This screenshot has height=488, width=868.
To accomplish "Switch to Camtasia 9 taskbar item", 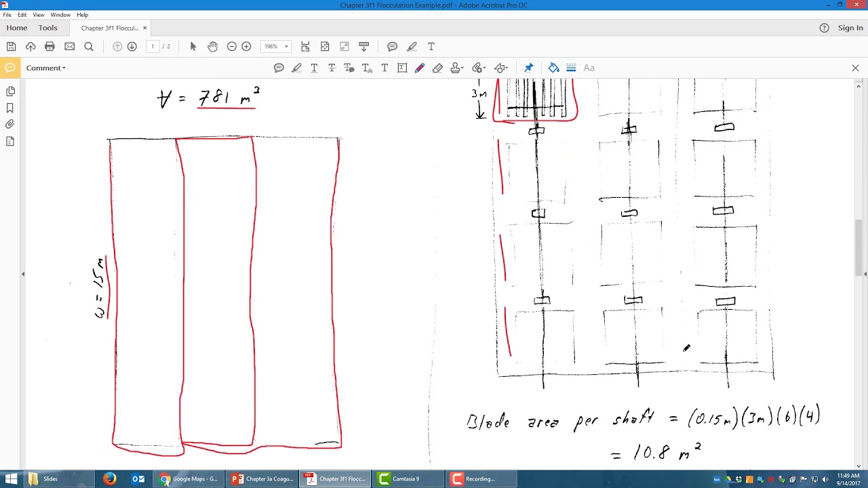I will click(409, 479).
